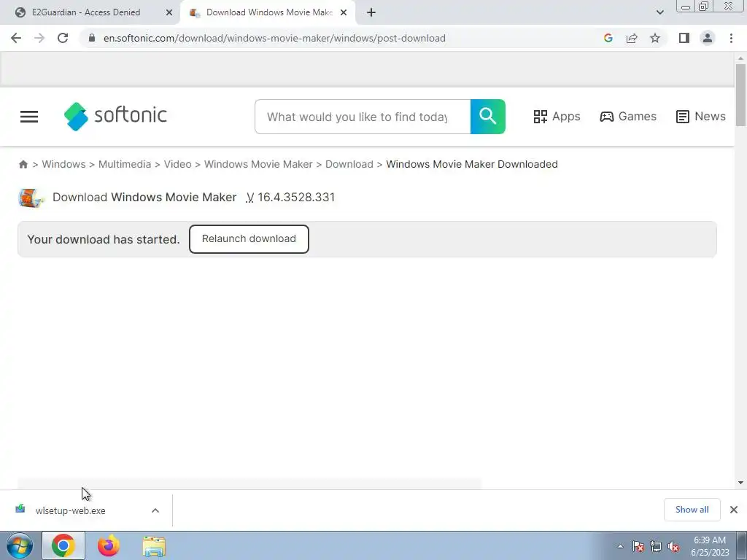Switch to E2Guardian Access Denied tab

[86, 12]
